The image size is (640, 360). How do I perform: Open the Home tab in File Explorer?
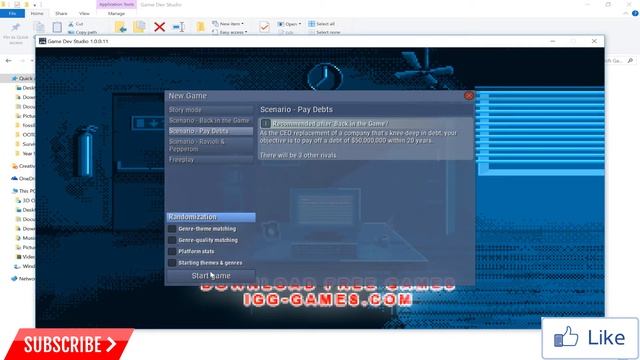(x=37, y=13)
